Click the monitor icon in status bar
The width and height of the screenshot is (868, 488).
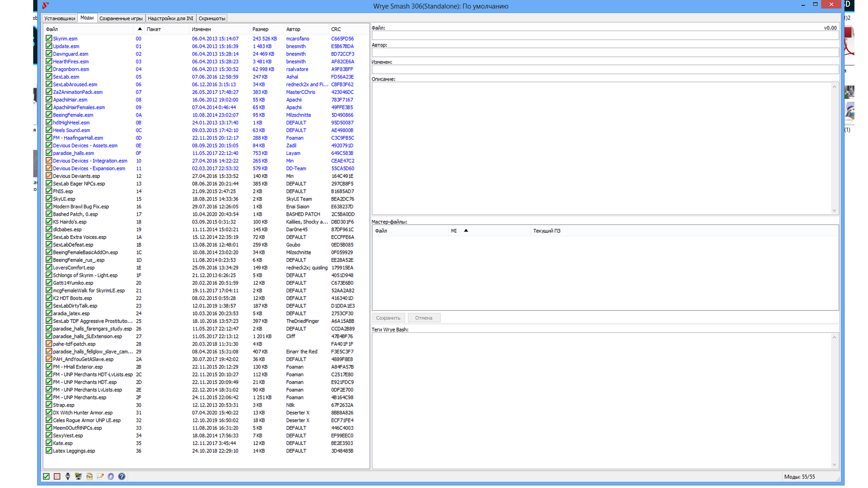point(78,476)
